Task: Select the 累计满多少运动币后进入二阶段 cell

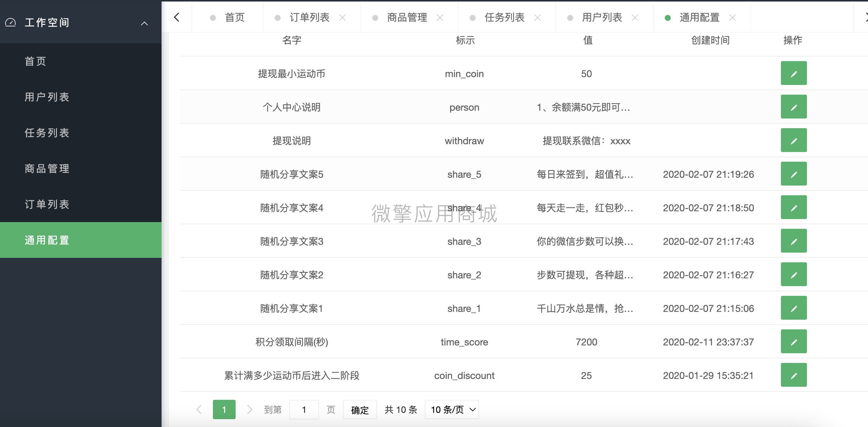Action: pos(291,376)
